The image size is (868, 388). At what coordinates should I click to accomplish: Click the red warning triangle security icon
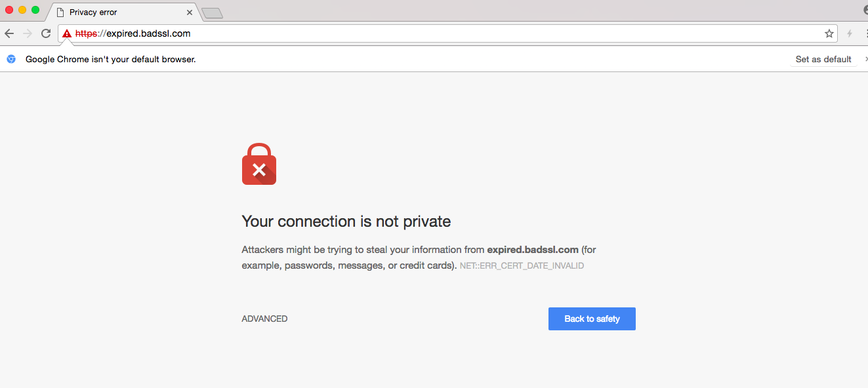(x=67, y=33)
